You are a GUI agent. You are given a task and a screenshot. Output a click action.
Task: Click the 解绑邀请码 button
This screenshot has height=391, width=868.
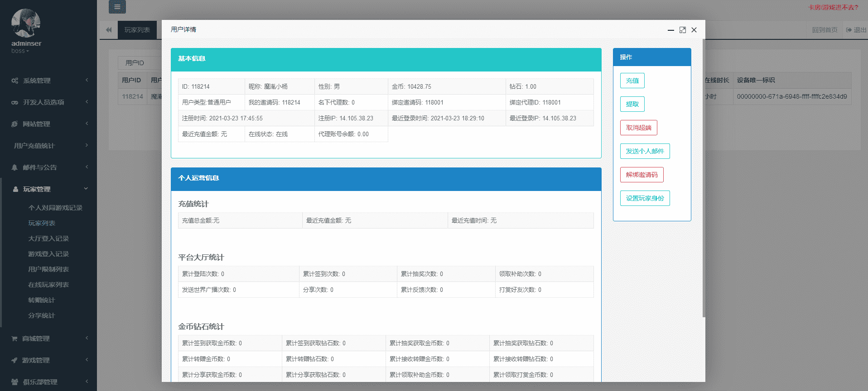641,175
